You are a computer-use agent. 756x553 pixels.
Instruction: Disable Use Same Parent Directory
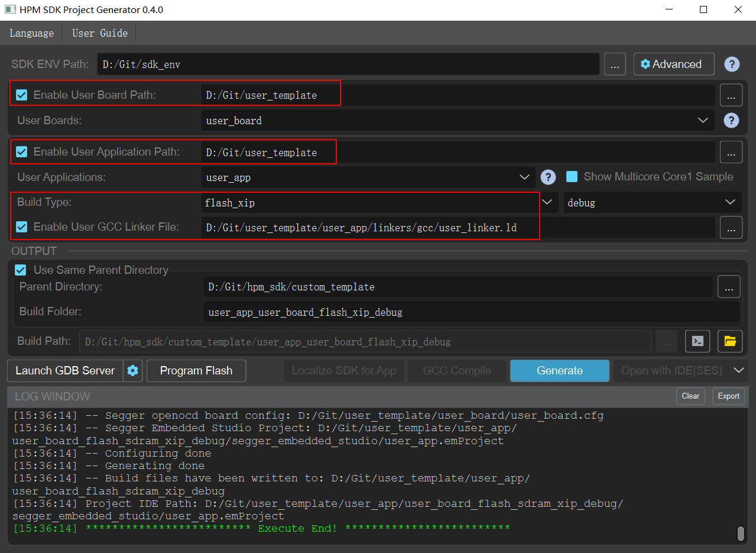click(21, 270)
